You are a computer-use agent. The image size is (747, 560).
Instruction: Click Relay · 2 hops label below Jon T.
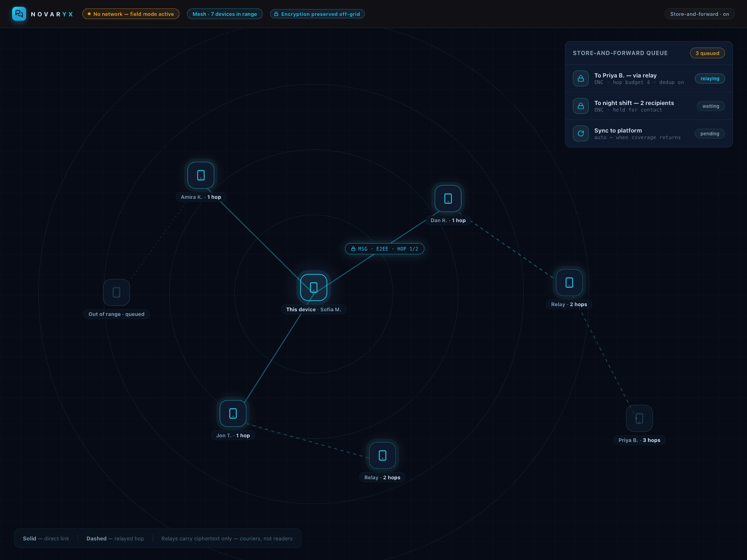click(x=382, y=477)
